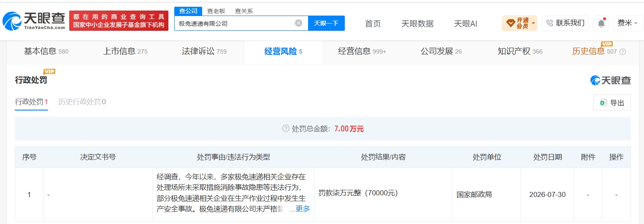The height and width of the screenshot is (224, 644).
Task: Click the 导出 export button
Action: pyautogui.click(x=612, y=103)
